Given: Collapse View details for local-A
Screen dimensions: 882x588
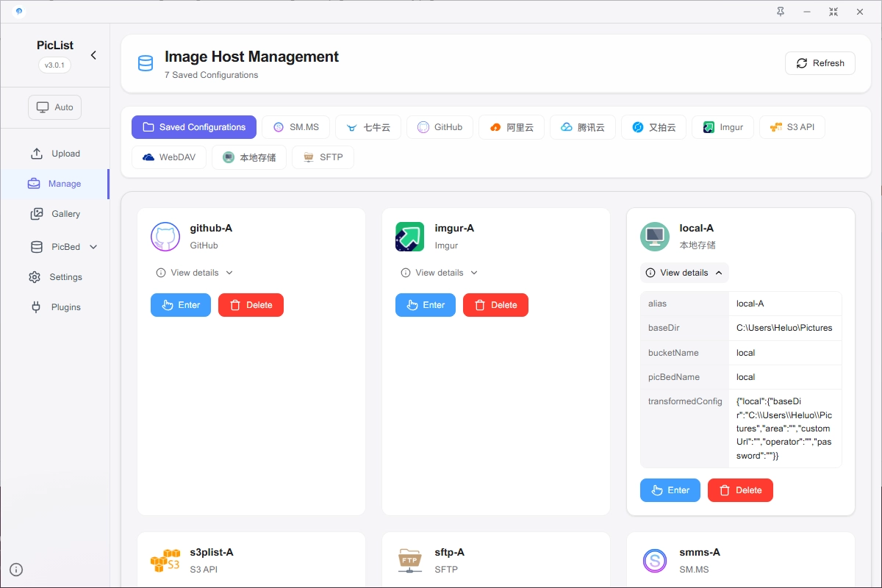Looking at the screenshot, I should [x=684, y=273].
